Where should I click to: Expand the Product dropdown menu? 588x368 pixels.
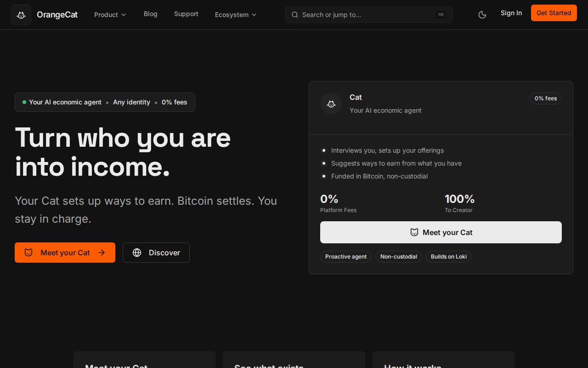click(110, 15)
